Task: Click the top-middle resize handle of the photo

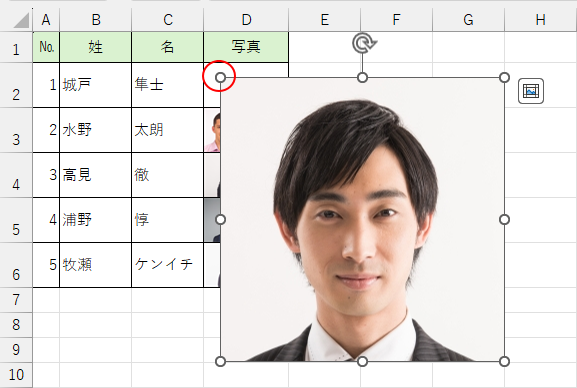Action: (362, 77)
